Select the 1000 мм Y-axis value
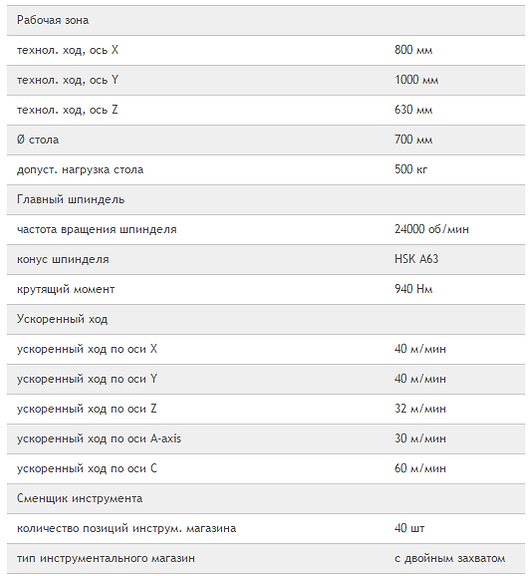Viewport: 532px width, 576px height. [416, 80]
